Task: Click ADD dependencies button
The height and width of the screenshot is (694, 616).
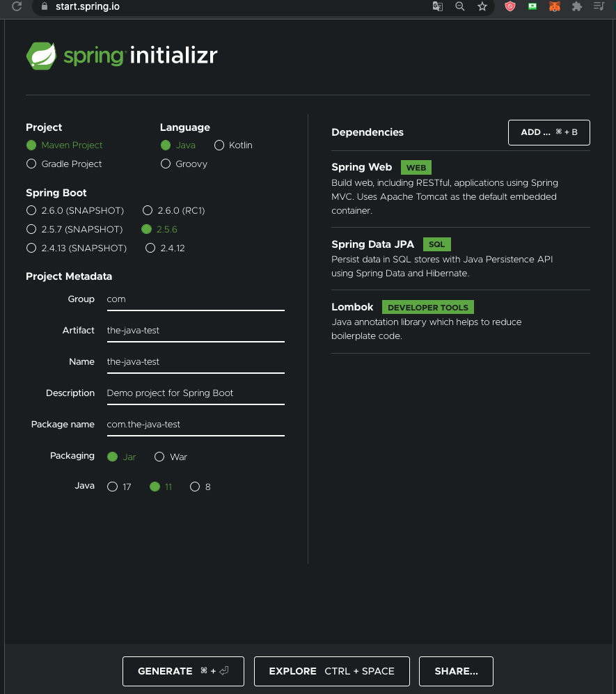Action: pyautogui.click(x=548, y=132)
